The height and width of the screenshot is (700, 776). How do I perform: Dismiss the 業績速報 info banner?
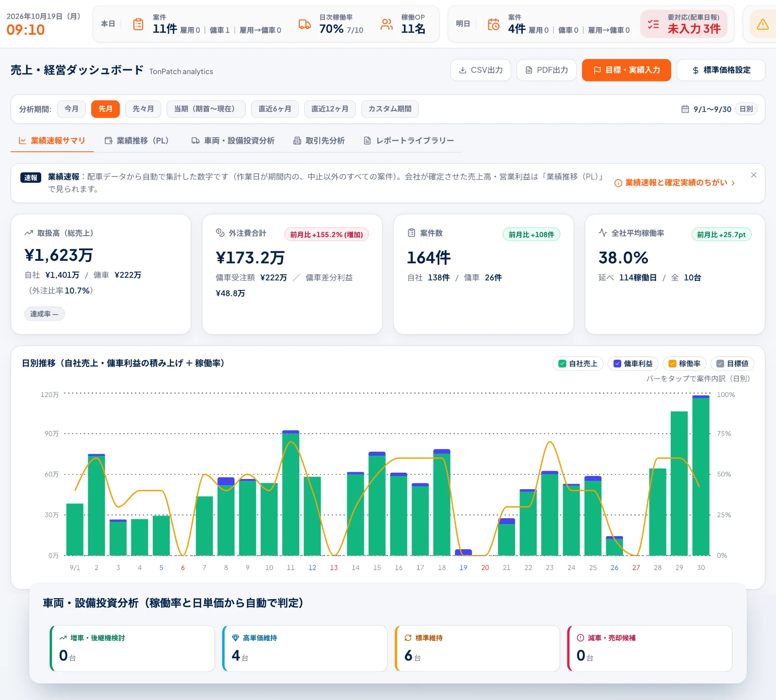coord(754,175)
